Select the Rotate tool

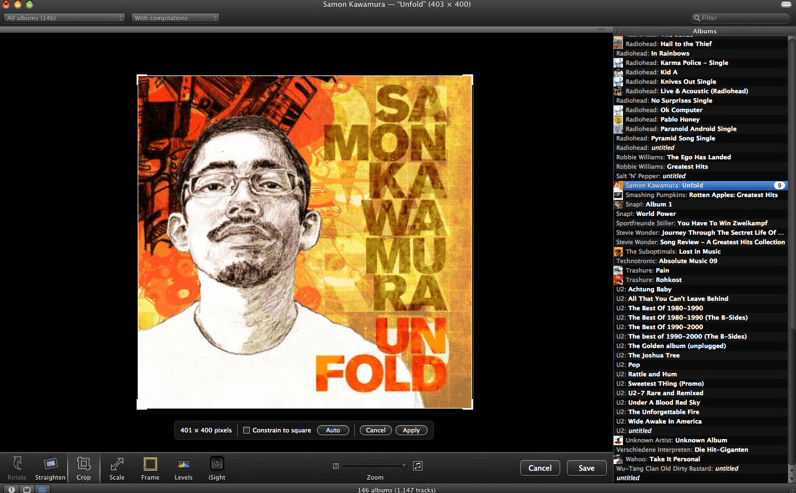(17, 468)
